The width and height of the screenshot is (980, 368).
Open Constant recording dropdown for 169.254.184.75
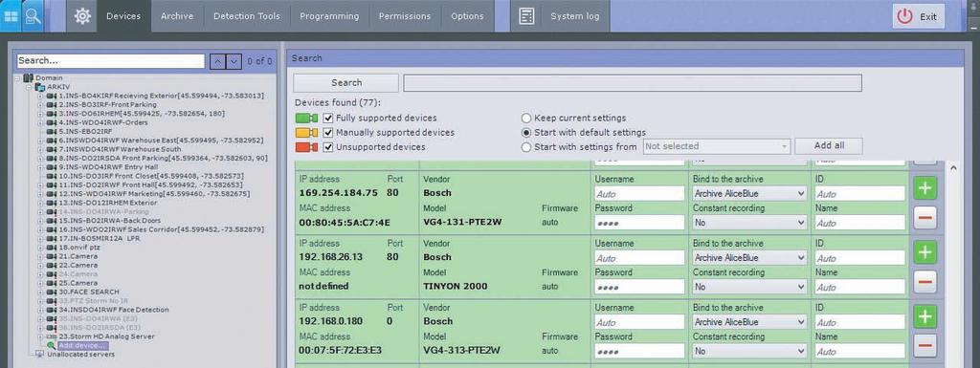tap(750, 223)
